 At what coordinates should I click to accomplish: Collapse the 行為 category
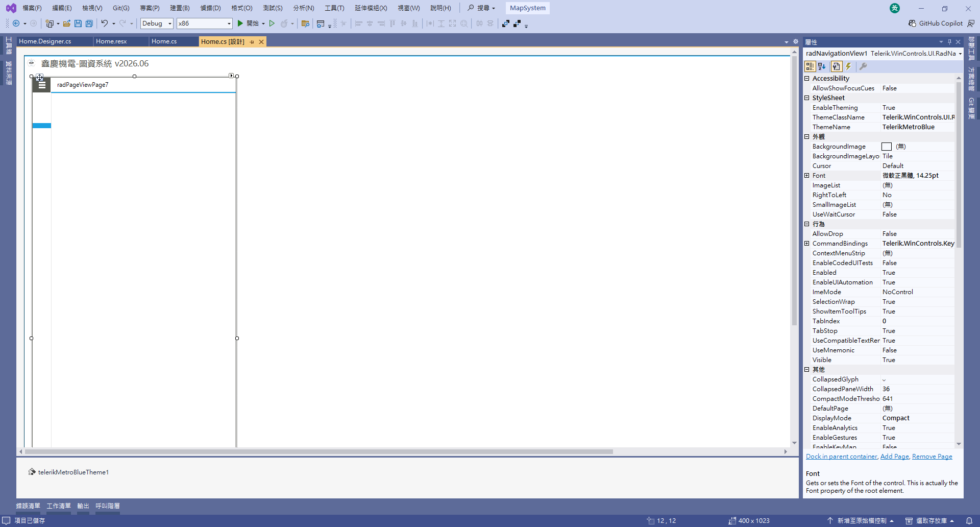point(807,224)
